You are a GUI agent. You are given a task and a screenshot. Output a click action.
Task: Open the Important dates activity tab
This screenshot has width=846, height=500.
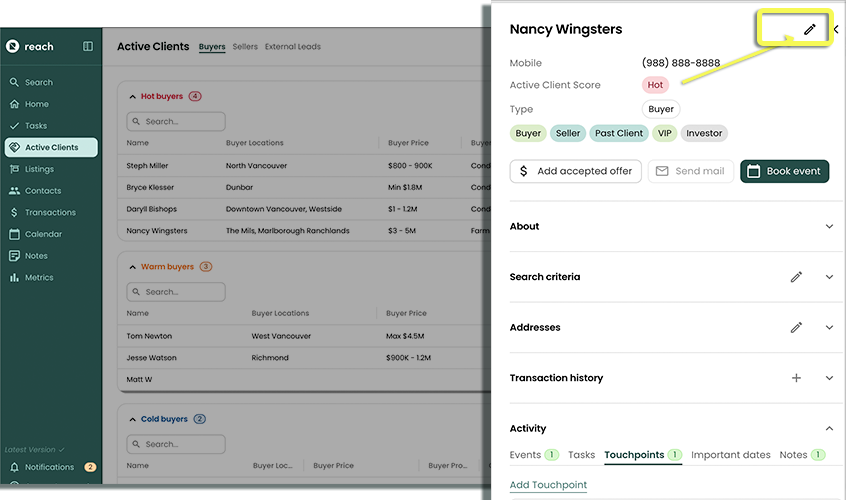coord(730,455)
